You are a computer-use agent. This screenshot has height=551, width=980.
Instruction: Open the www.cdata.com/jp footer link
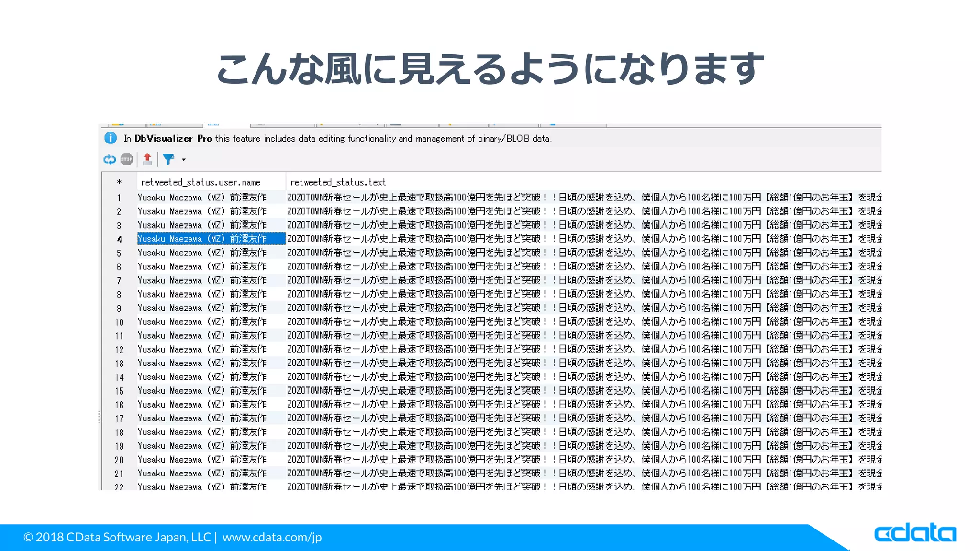(x=272, y=537)
